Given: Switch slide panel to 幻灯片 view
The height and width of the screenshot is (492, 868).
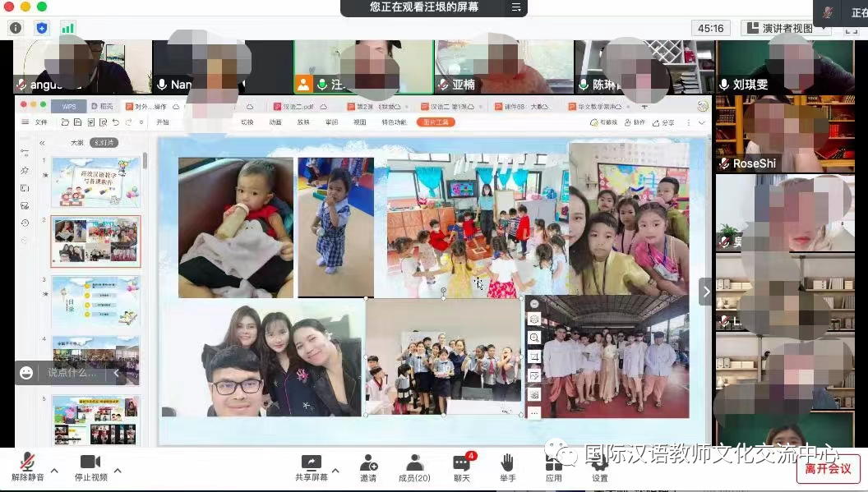Looking at the screenshot, I should coord(104,143).
